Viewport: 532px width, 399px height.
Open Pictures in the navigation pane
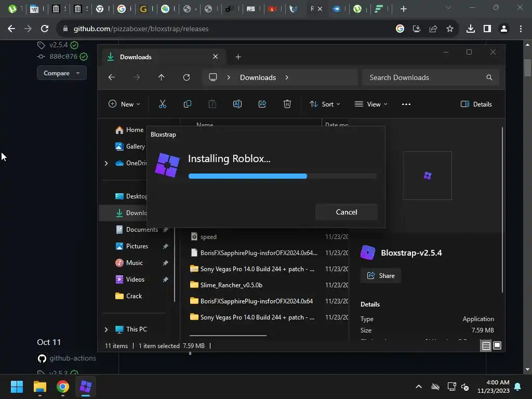click(x=131, y=246)
